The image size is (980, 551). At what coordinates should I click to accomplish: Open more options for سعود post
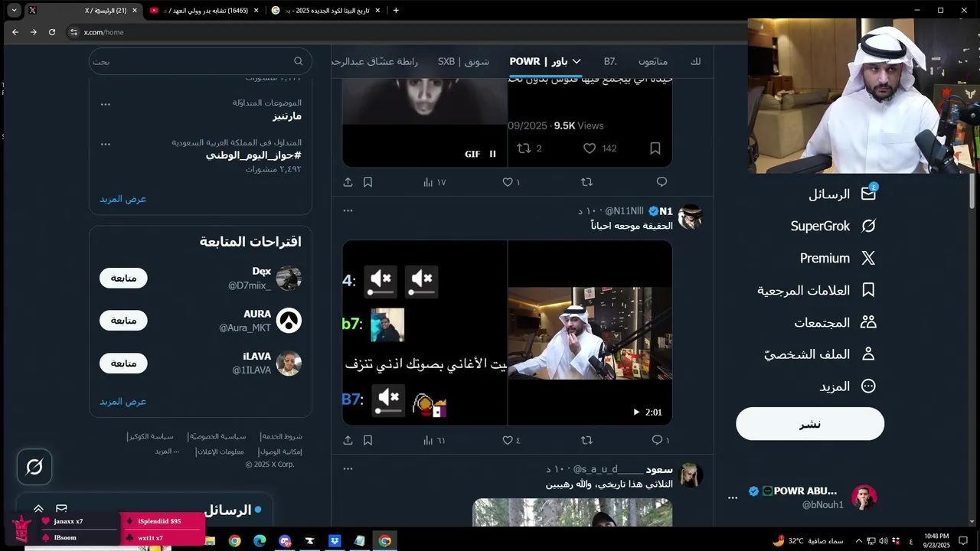tap(348, 468)
